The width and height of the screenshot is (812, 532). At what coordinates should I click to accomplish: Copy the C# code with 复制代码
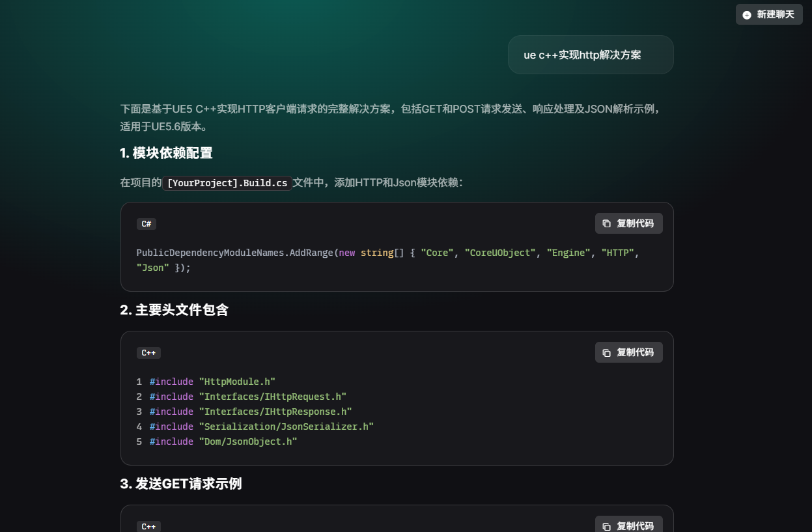[628, 223]
